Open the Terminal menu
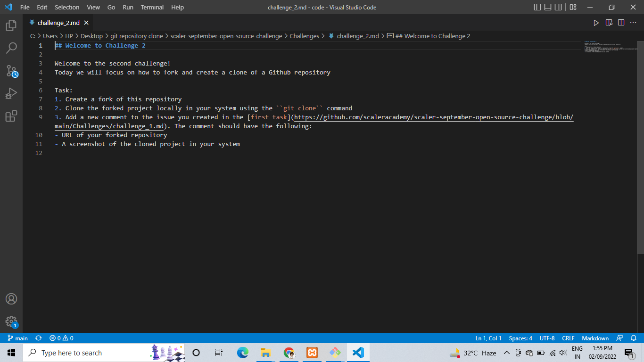The image size is (644, 362). click(152, 7)
